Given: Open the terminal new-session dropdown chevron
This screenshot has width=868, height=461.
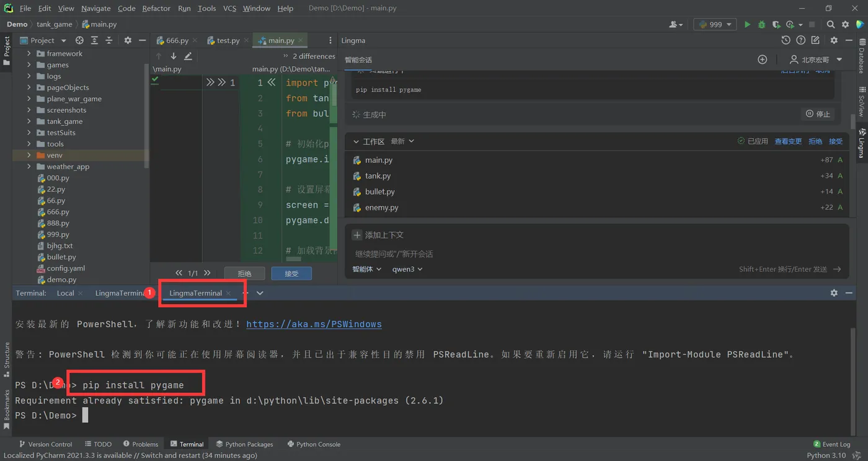Looking at the screenshot, I should point(260,293).
